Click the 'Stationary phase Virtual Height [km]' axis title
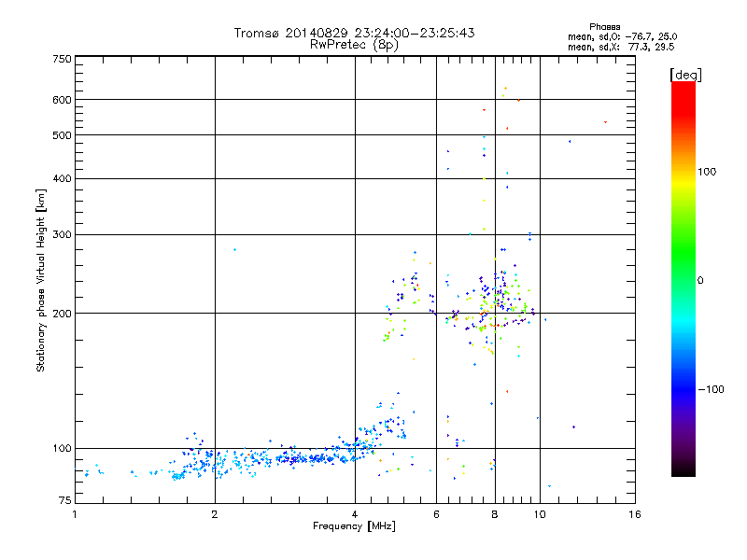 click(x=41, y=280)
